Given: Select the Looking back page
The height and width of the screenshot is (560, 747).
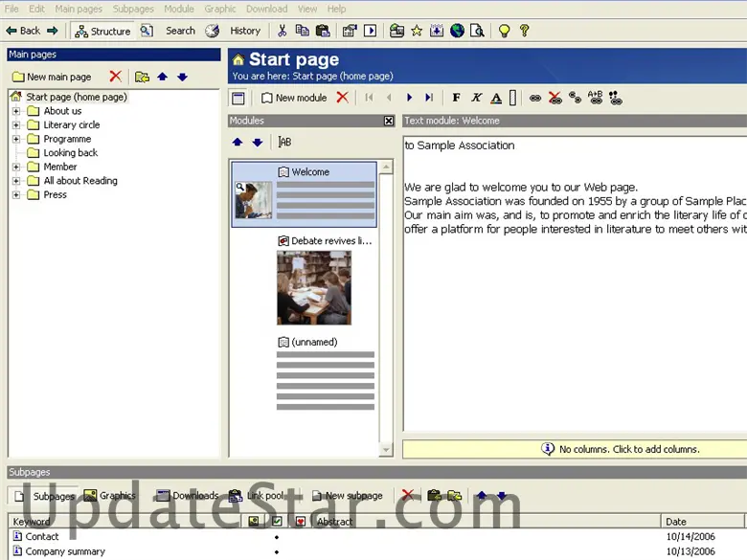Looking at the screenshot, I should pos(71,153).
